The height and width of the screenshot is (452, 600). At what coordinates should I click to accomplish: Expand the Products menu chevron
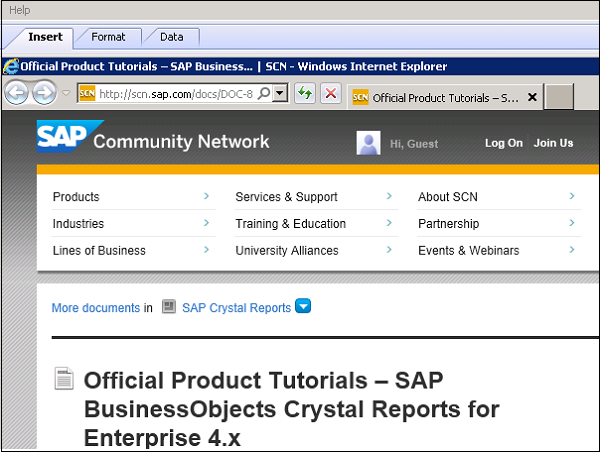[206, 197]
